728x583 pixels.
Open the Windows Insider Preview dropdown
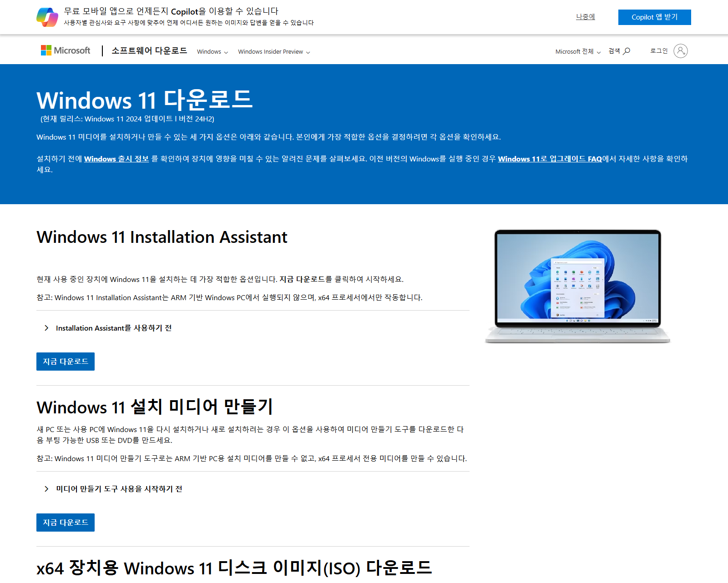274,52
